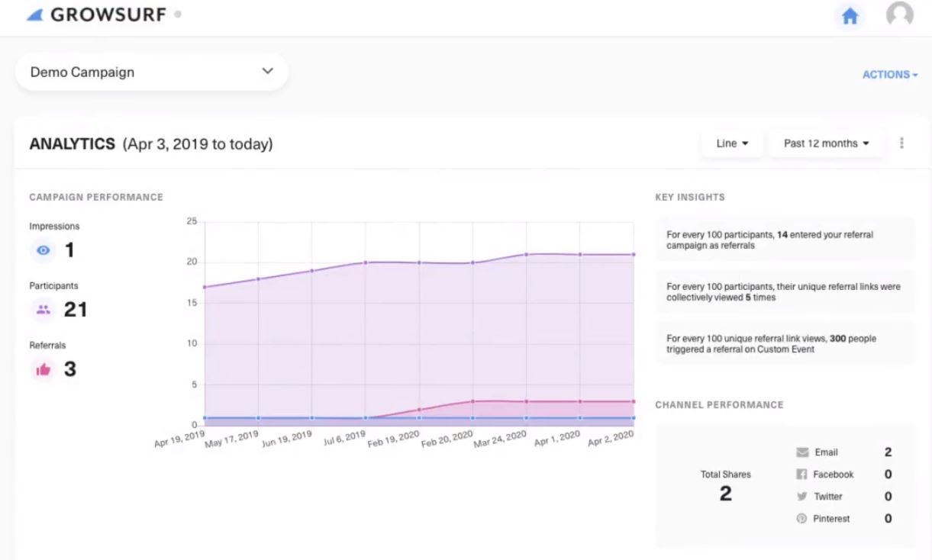Toggle the Impressions metric visibility

42,250
